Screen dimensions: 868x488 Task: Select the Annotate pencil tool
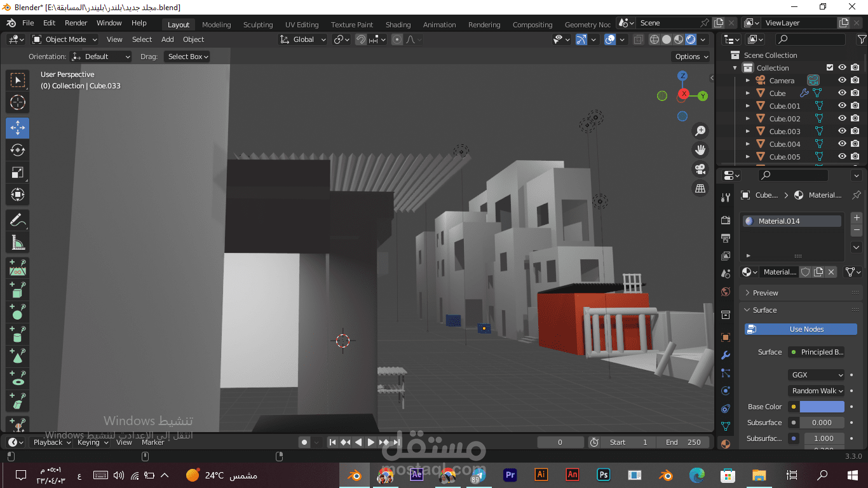pyautogui.click(x=18, y=220)
